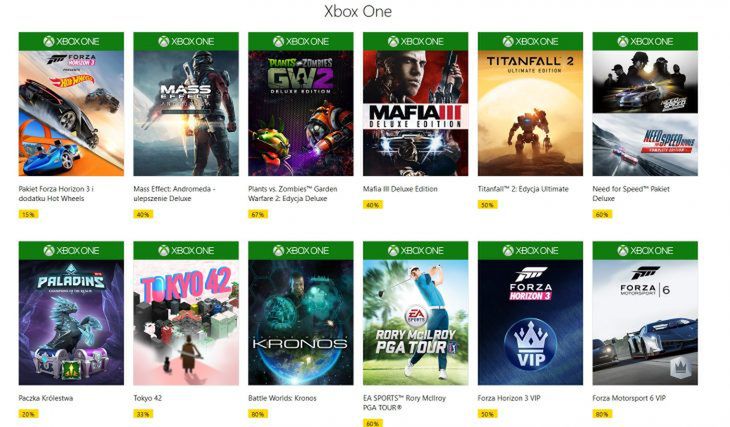Open Mafia III Deluxe Edition cover
Screen dimensions: 730x427
pos(416,113)
